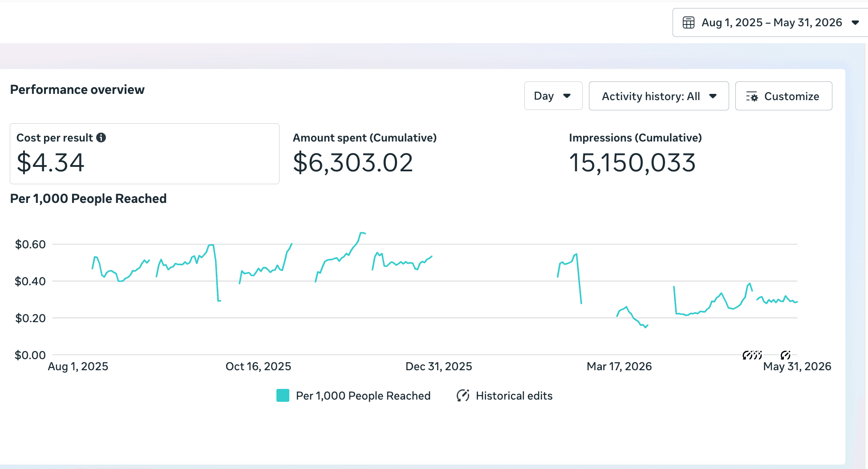Click the Aug 1, 2025 x-axis label
The width and height of the screenshot is (868, 469).
point(78,366)
